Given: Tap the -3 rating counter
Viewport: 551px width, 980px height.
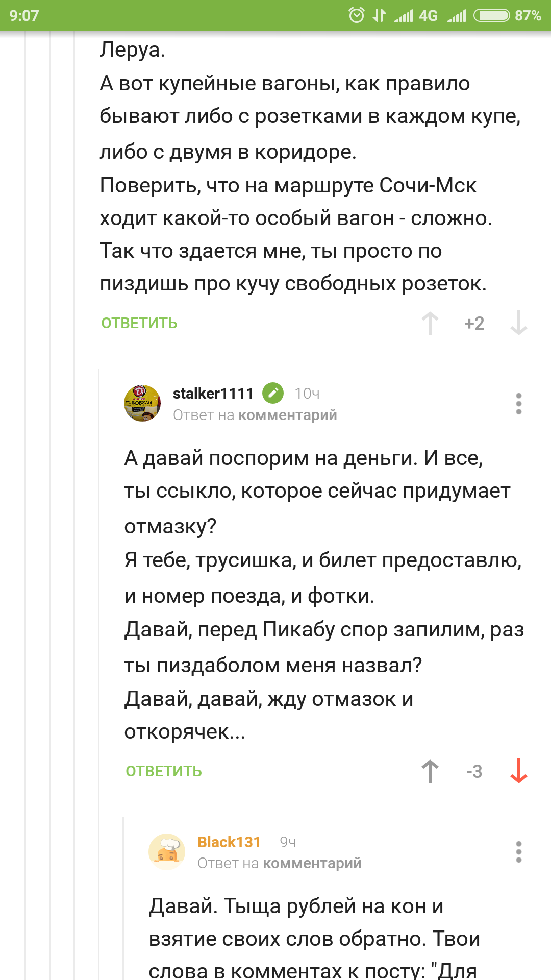Looking at the screenshot, I should pyautogui.click(x=474, y=771).
